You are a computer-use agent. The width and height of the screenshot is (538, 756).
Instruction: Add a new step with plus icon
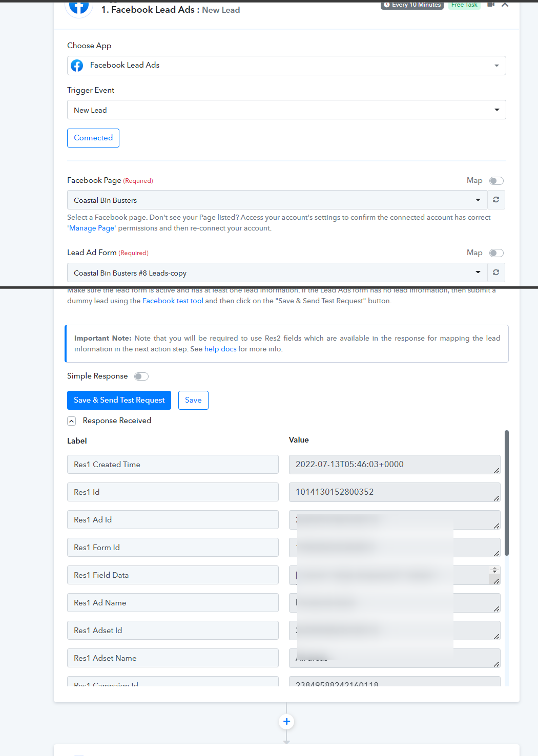pos(286,722)
